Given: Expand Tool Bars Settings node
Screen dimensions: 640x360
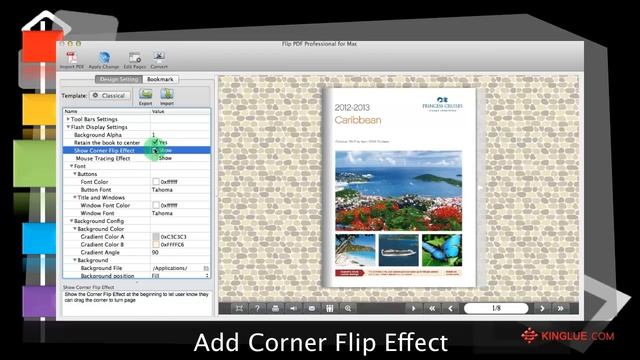Looking at the screenshot, I should (68, 119).
